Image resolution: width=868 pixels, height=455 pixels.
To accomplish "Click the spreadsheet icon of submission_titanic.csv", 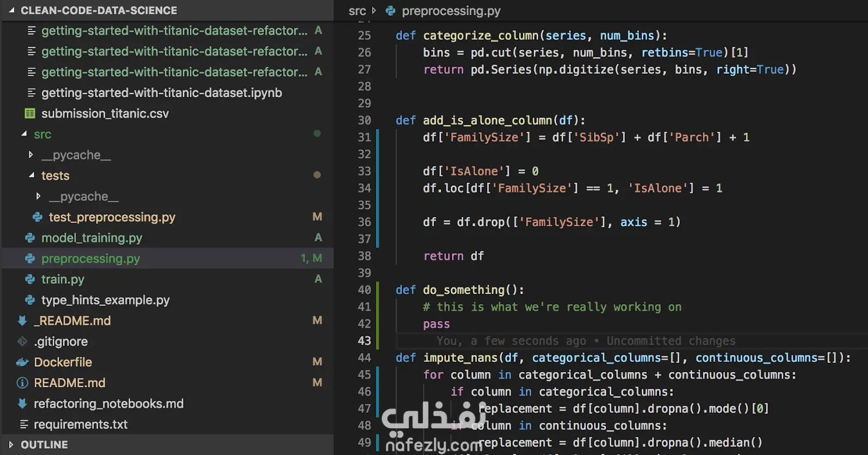I will pyautogui.click(x=30, y=113).
